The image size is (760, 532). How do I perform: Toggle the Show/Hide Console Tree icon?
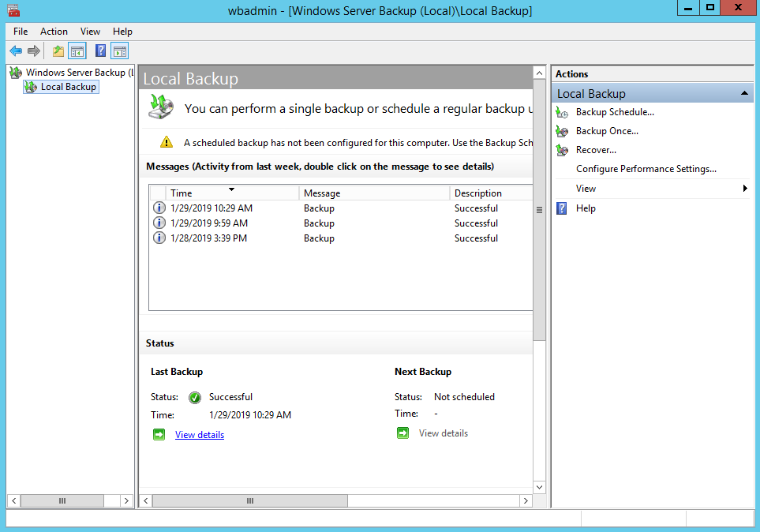[77, 51]
